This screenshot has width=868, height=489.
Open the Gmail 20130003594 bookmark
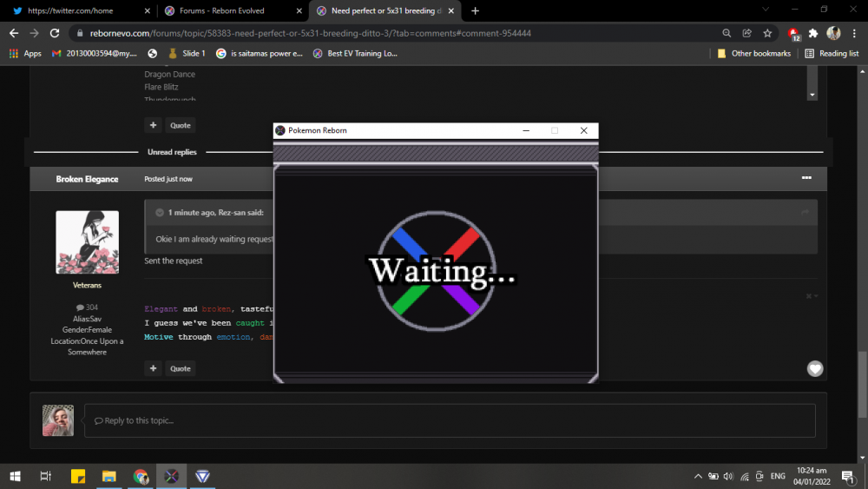click(x=94, y=54)
